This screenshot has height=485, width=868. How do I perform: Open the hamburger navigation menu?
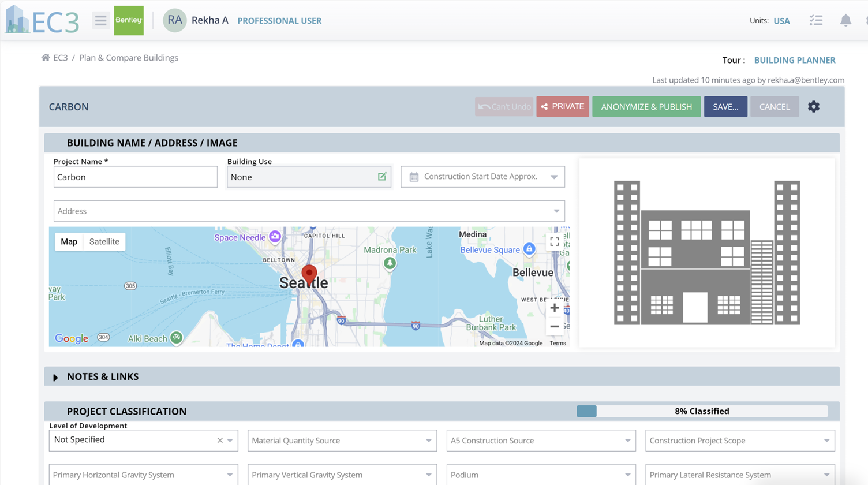100,21
